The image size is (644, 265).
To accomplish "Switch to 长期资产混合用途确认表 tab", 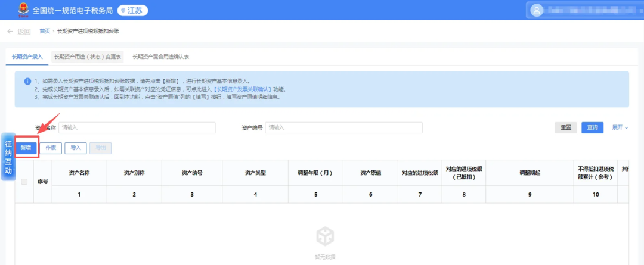I will [160, 57].
